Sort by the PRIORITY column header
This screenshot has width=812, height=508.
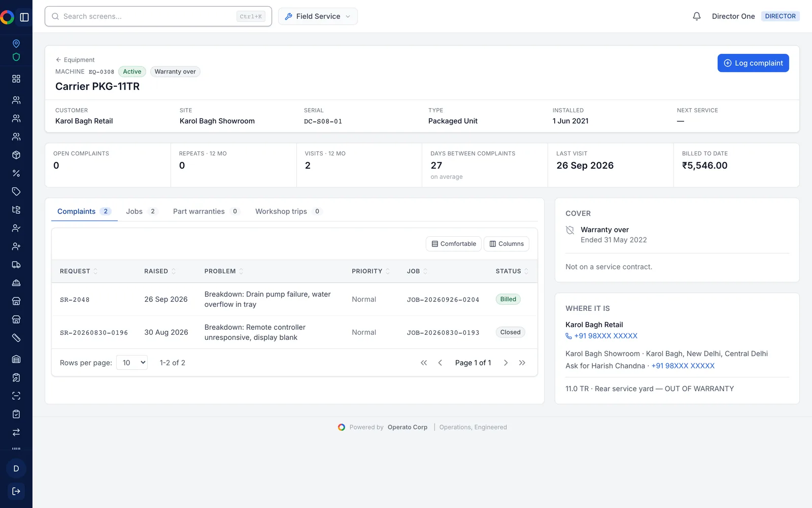pyautogui.click(x=371, y=271)
